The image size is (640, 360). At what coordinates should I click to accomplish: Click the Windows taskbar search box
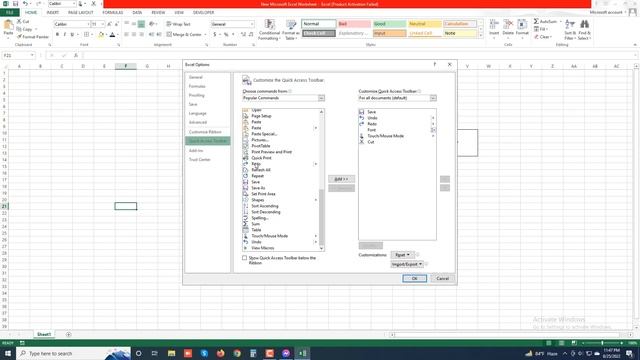click(x=73, y=353)
